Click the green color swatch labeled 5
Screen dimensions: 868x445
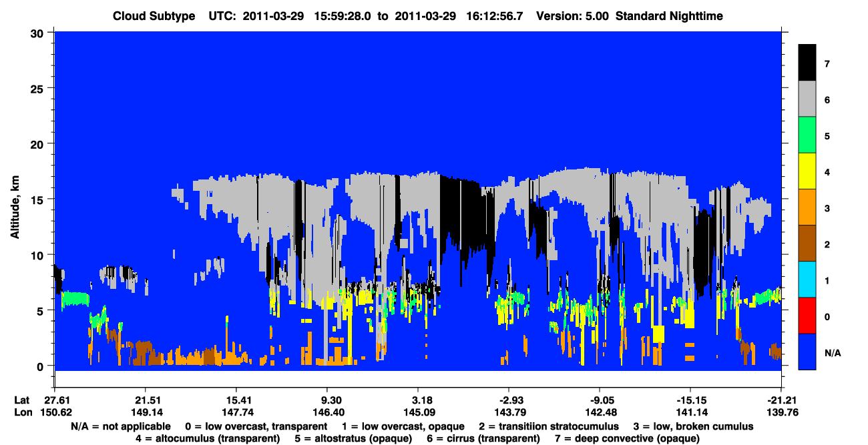[x=807, y=135]
